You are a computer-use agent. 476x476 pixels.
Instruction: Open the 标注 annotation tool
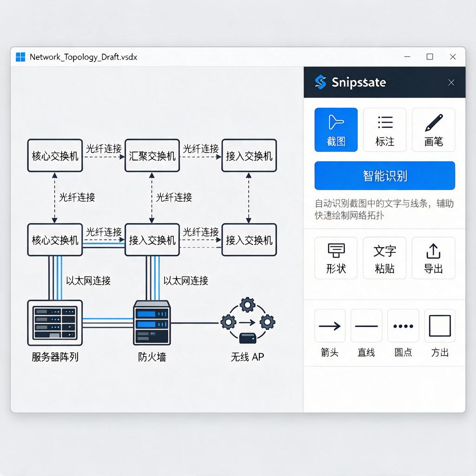(x=384, y=130)
